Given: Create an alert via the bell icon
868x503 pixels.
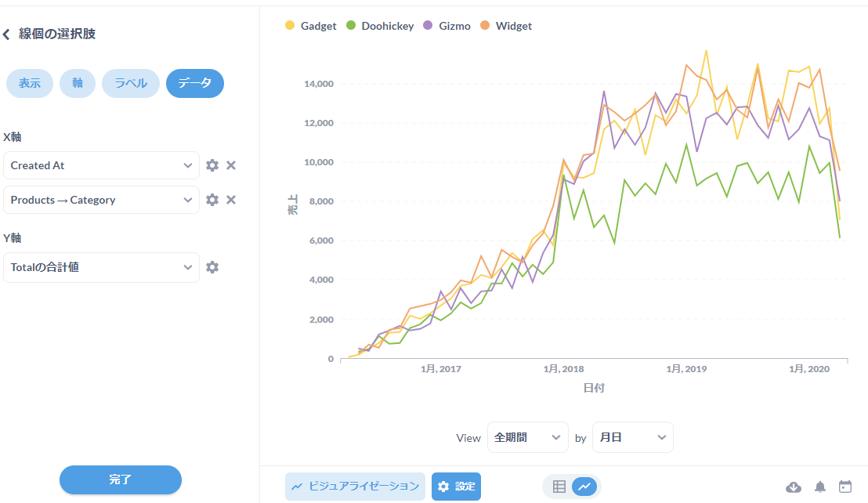Looking at the screenshot, I should [819, 487].
